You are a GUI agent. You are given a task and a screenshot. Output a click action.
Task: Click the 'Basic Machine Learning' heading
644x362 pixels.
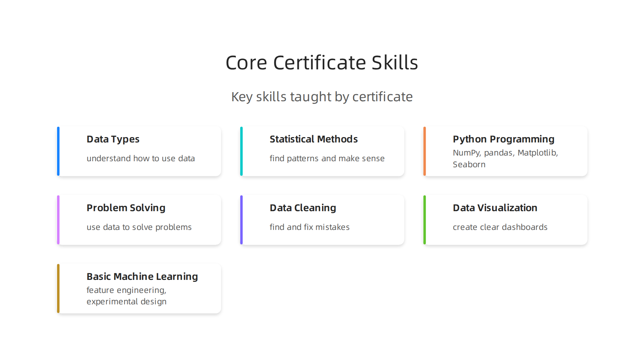142,277
